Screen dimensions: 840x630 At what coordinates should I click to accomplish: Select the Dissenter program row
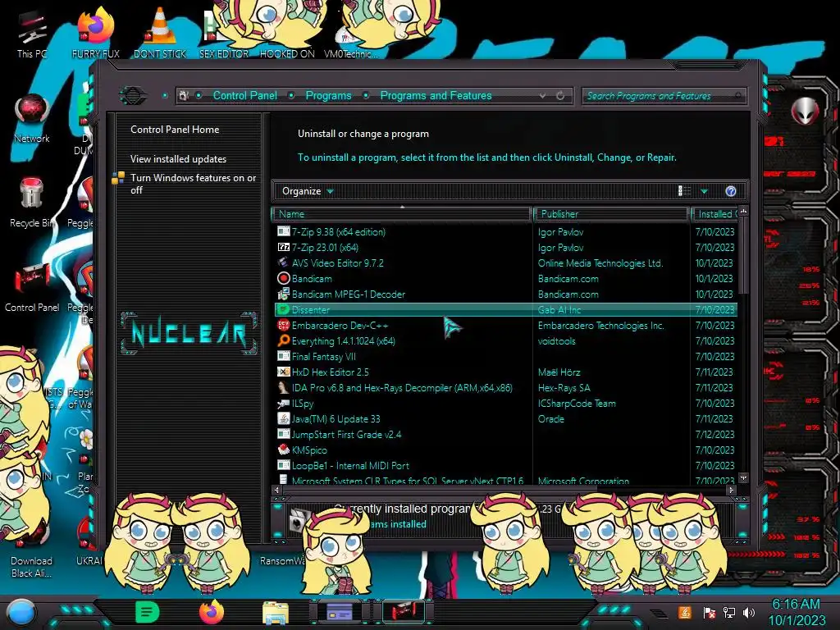pos(505,309)
